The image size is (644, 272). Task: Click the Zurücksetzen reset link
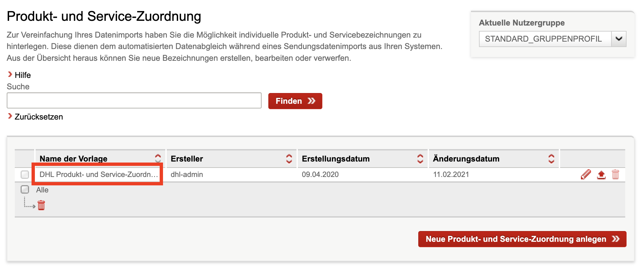click(x=39, y=117)
